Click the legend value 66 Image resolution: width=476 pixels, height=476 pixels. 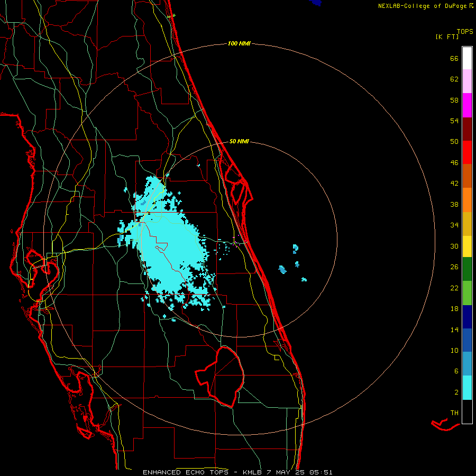pyautogui.click(x=454, y=59)
